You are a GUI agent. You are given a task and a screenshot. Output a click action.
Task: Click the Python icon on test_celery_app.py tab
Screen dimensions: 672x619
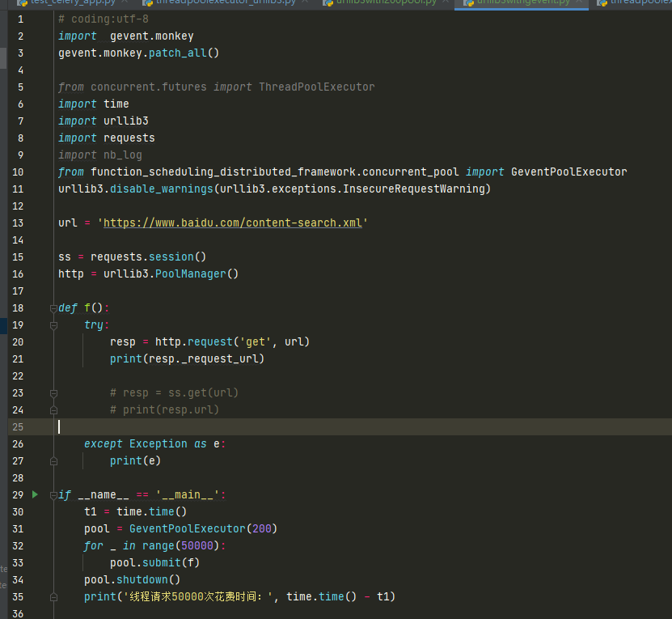23,4
